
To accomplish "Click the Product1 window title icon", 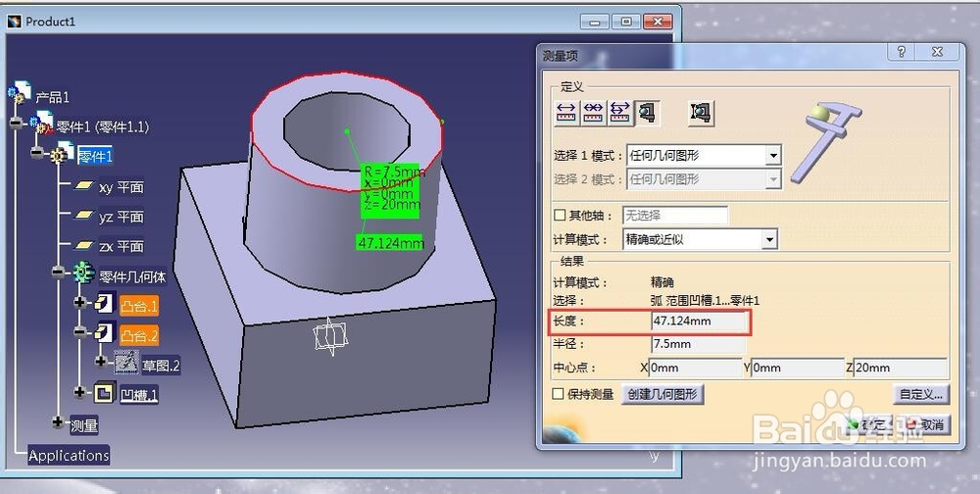I will [x=15, y=22].
